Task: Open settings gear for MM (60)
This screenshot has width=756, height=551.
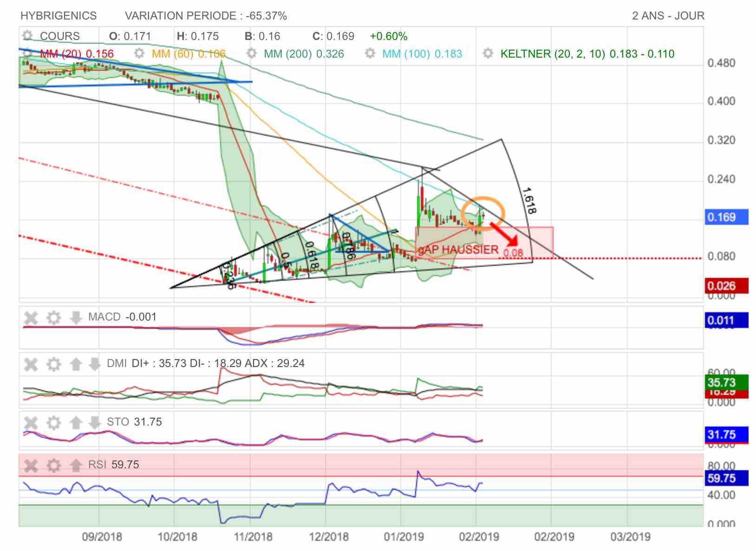Action: [x=139, y=53]
